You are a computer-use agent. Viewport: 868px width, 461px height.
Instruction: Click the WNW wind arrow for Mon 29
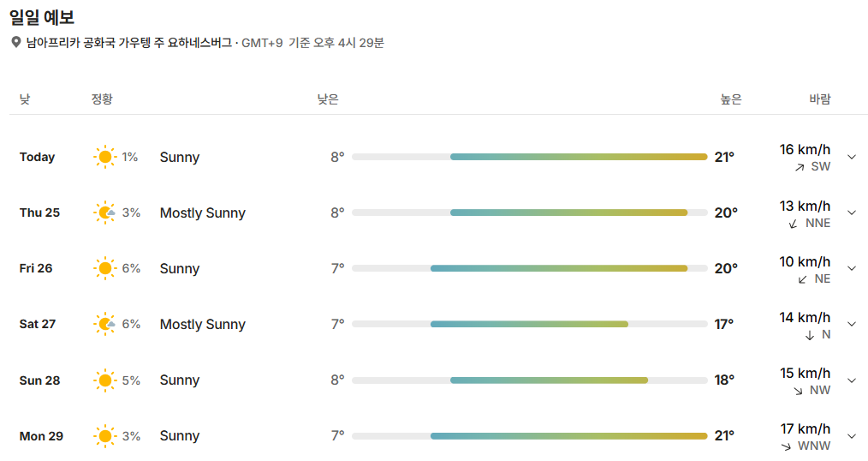click(786, 446)
